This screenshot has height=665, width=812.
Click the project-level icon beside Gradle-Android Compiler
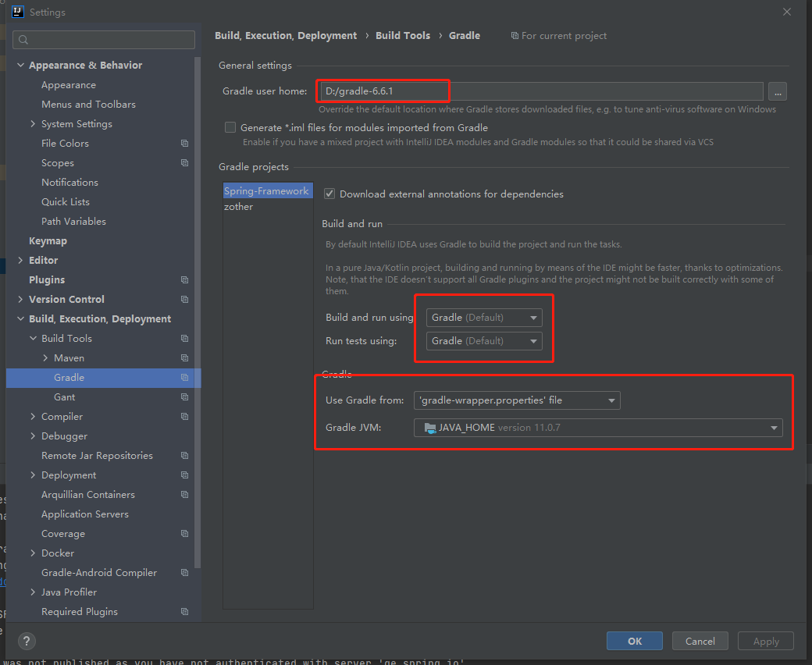click(184, 573)
